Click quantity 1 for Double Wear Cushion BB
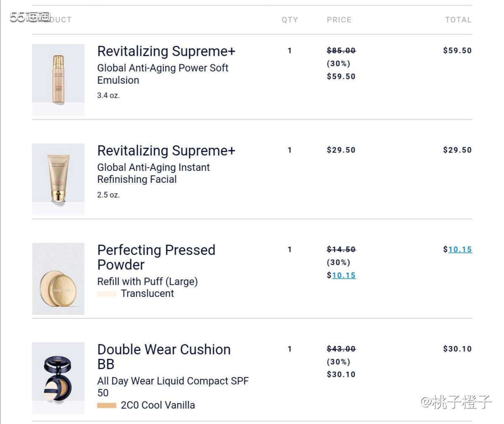Image resolution: width=504 pixels, height=424 pixels. point(290,349)
